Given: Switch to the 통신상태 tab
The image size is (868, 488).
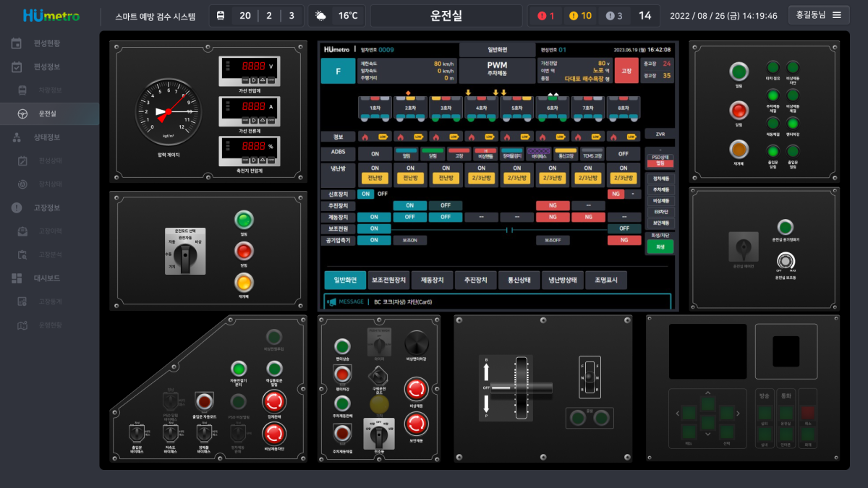Looking at the screenshot, I should pyautogui.click(x=519, y=281).
